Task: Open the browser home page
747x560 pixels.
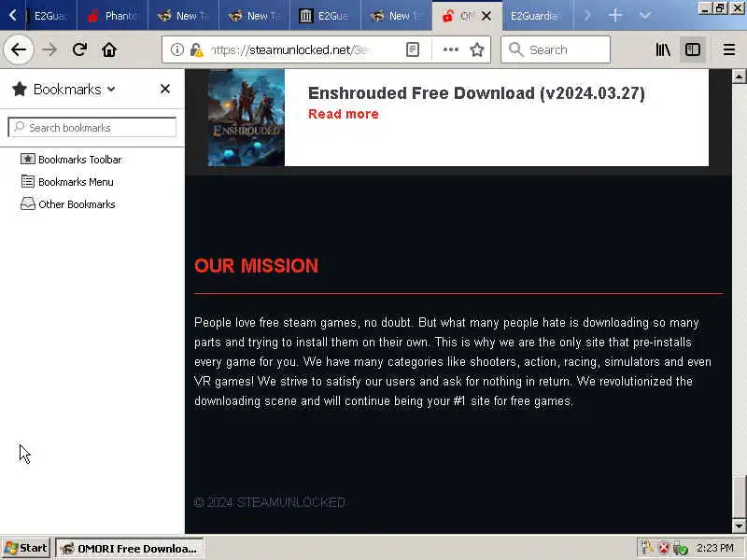Action: pyautogui.click(x=109, y=49)
